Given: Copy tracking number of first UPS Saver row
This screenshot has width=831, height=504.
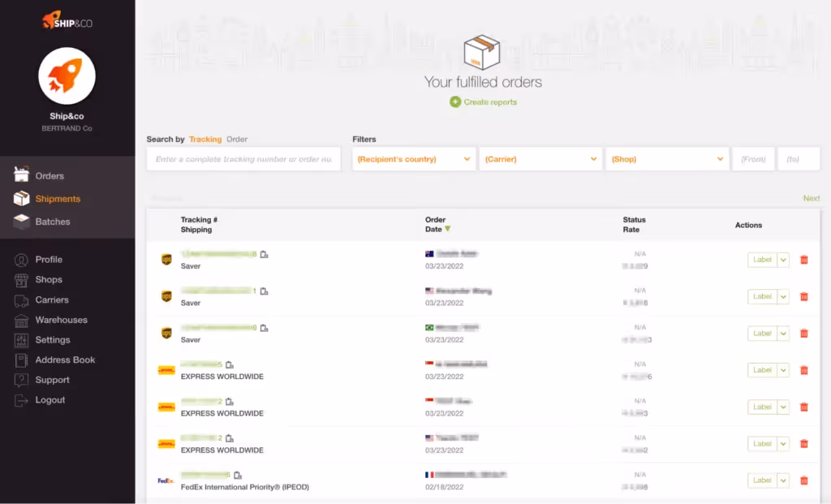Looking at the screenshot, I should click(264, 254).
